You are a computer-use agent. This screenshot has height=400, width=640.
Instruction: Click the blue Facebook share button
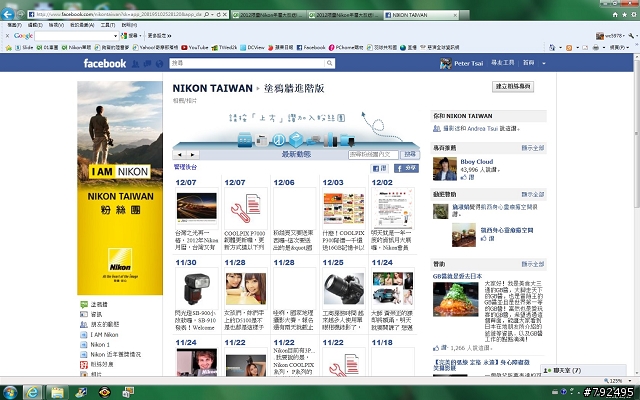(x=406, y=168)
